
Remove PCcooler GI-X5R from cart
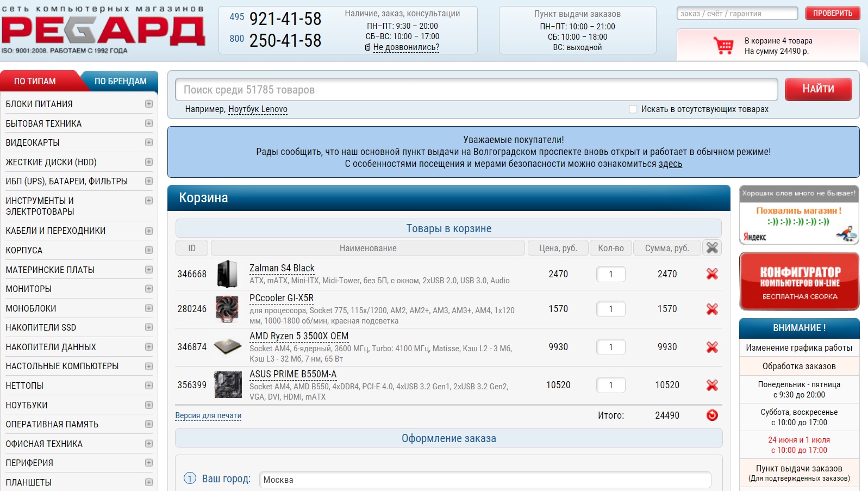[712, 309]
